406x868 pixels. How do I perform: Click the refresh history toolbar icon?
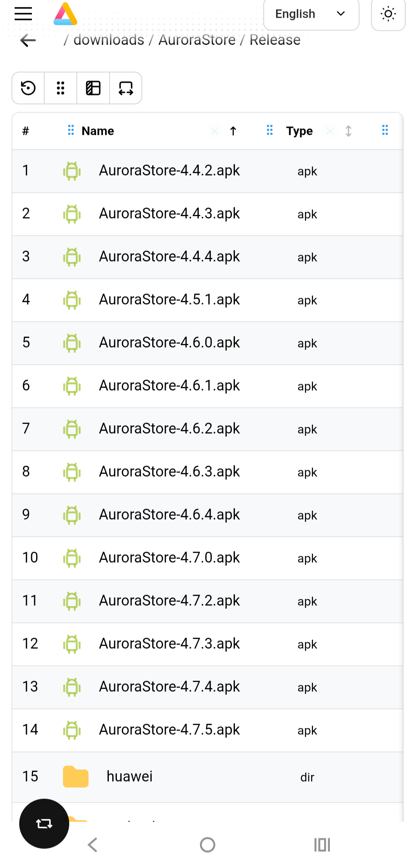pos(28,88)
